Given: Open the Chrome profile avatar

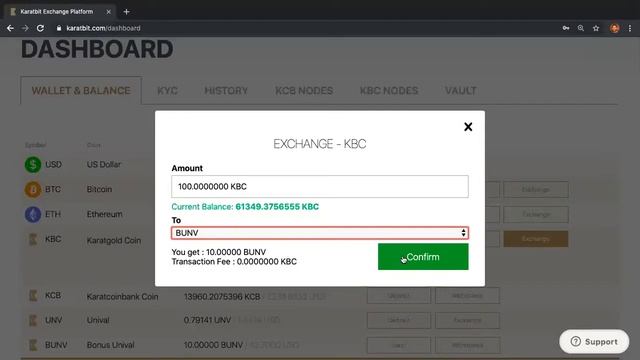Looking at the screenshot, I should click(615, 28).
